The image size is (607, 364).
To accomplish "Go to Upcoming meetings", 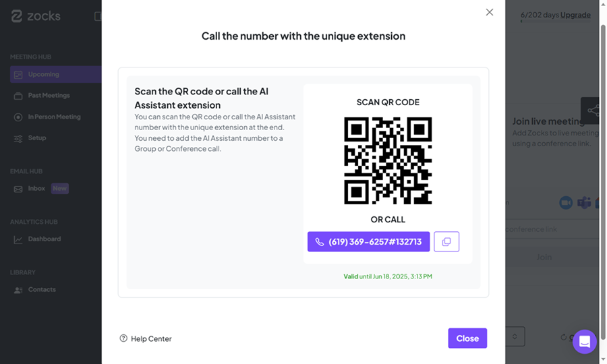I will click(44, 74).
